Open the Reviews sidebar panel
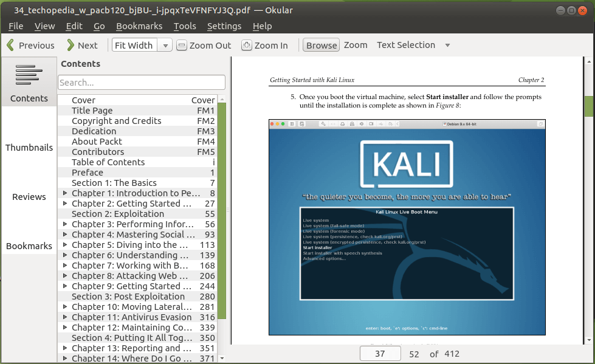 click(29, 197)
